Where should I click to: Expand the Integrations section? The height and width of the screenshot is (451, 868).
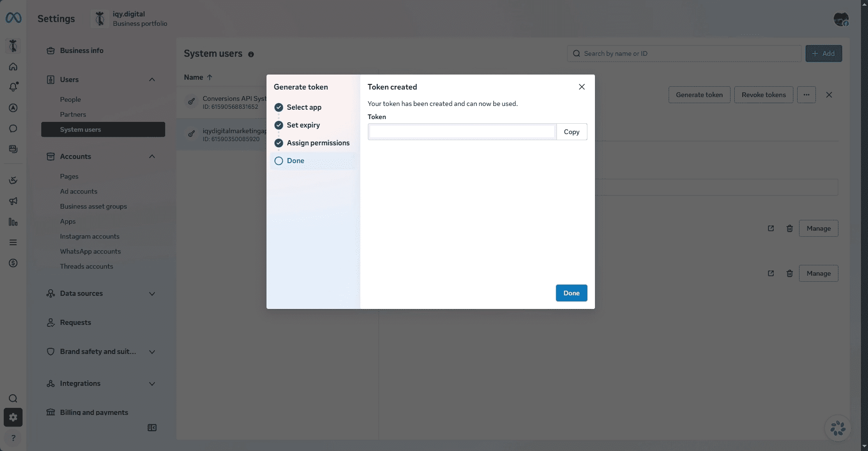click(x=152, y=383)
